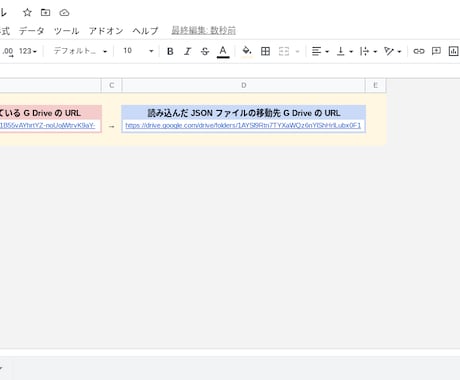Check the cloud save status icon
The width and height of the screenshot is (460, 380).
64,13
